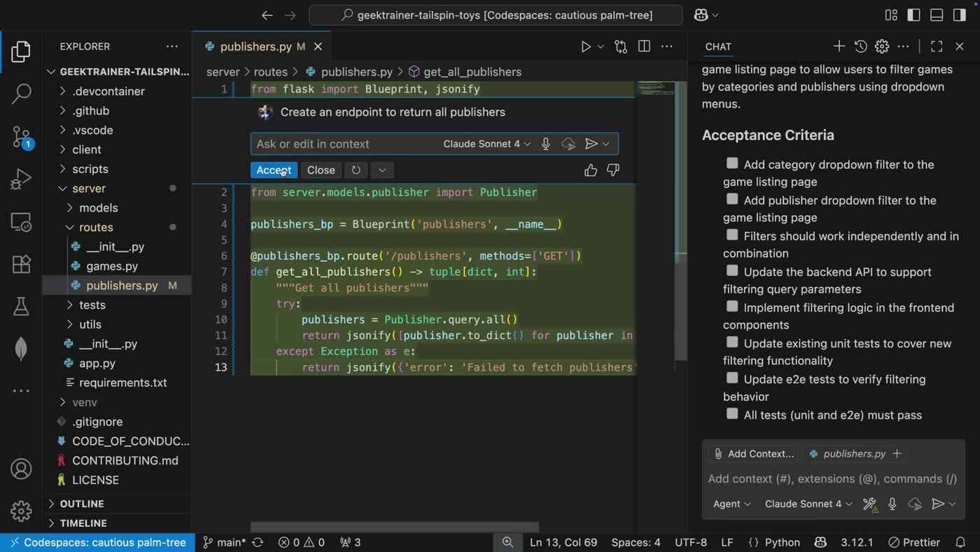This screenshot has width=980, height=552.
Task: Click thumbs up on inline suggestion
Action: (591, 170)
